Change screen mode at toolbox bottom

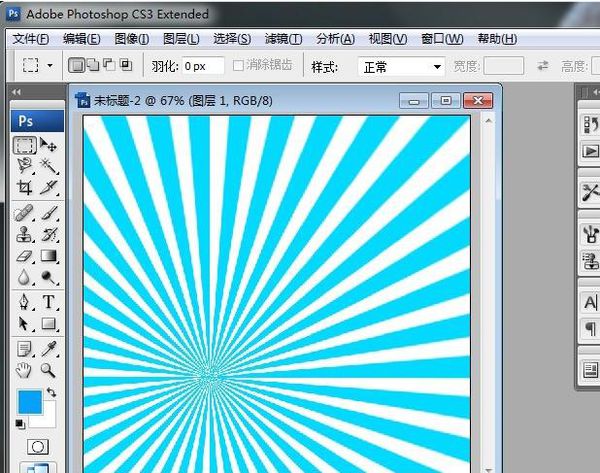(38, 468)
